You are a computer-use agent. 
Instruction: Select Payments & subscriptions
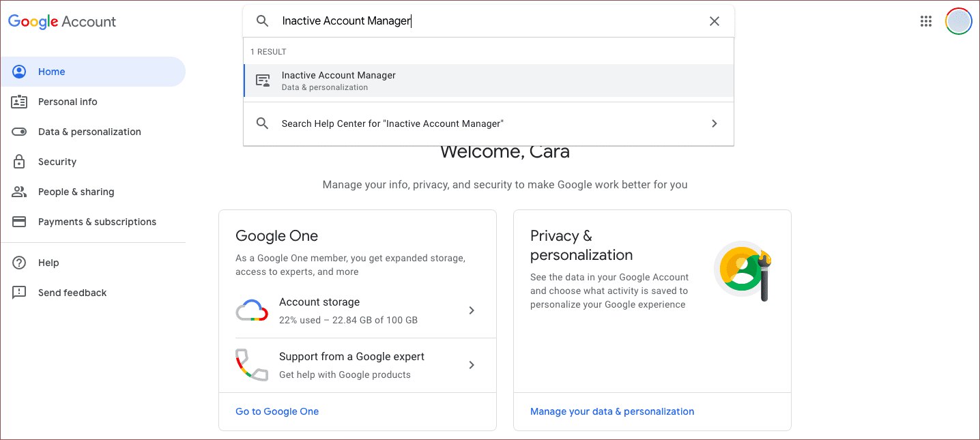(97, 222)
